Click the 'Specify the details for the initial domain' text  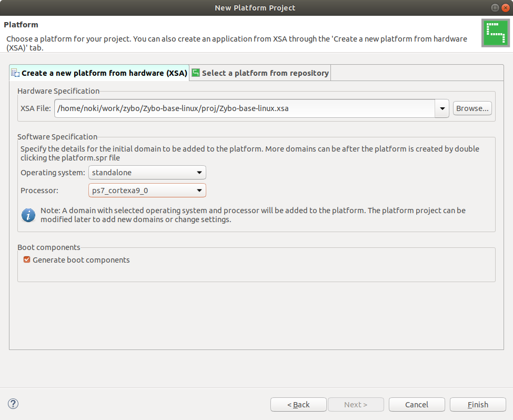point(249,153)
